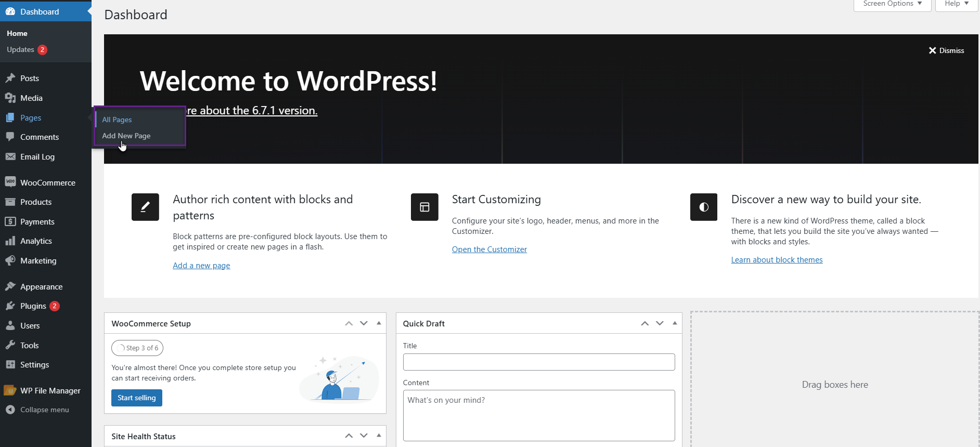Dismiss the Welcome to WordPress panel
This screenshot has height=447, width=980.
click(x=946, y=50)
